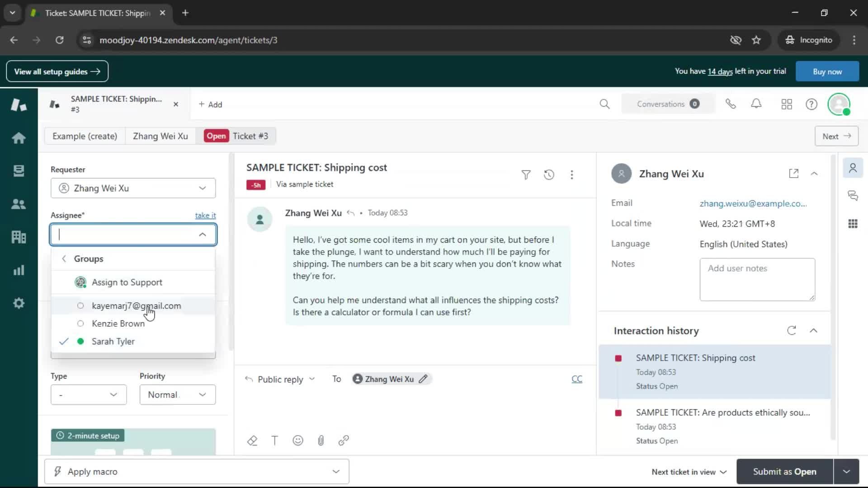Collapse the Interaction history section

[813, 331]
